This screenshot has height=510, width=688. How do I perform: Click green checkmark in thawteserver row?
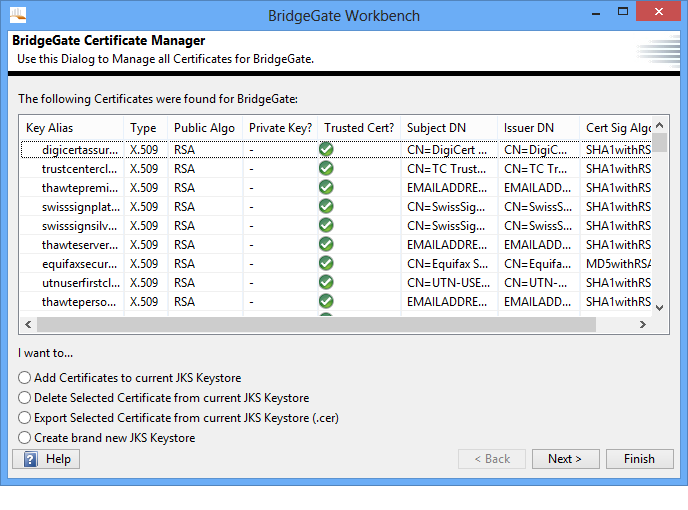pyautogui.click(x=326, y=244)
